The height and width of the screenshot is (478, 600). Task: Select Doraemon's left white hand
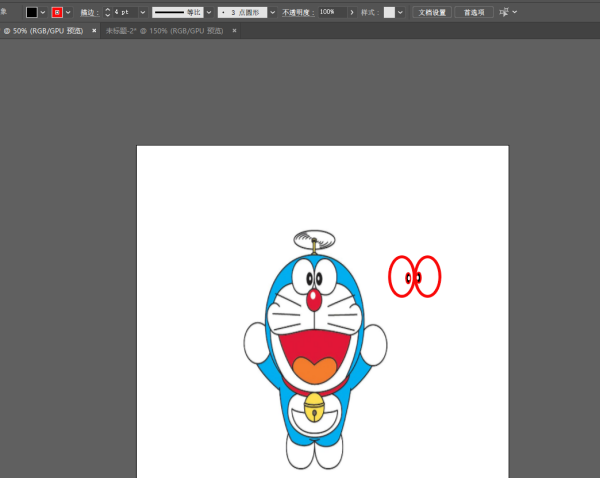pos(256,343)
